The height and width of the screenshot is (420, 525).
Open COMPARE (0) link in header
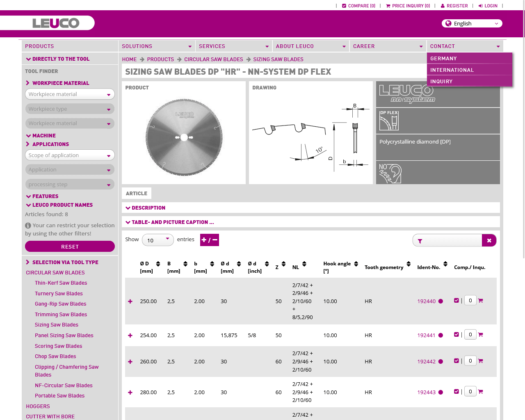(358, 6)
